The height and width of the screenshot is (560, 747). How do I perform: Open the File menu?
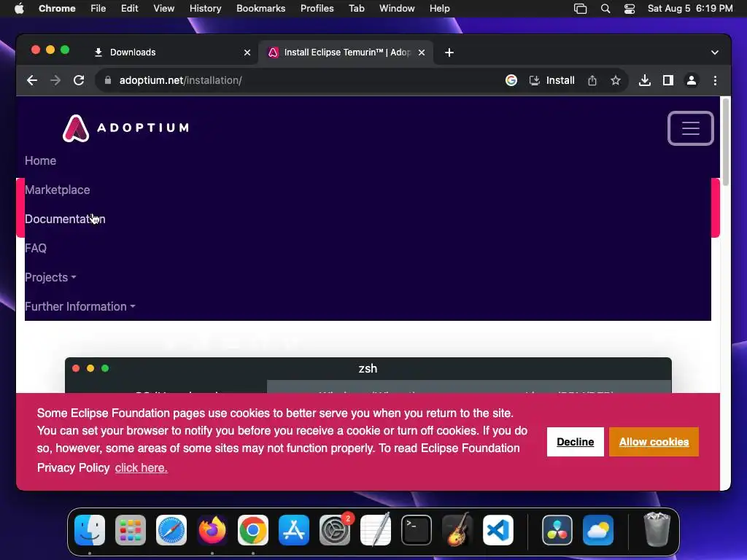tap(98, 9)
